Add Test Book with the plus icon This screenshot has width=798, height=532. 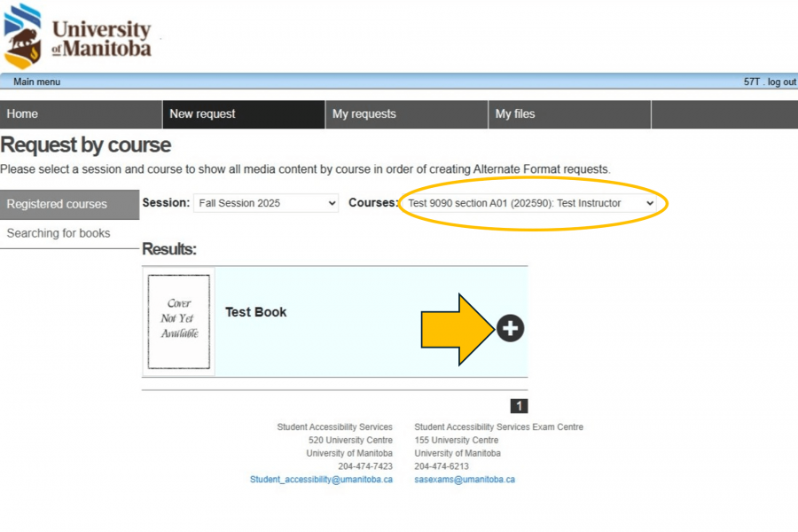510,328
